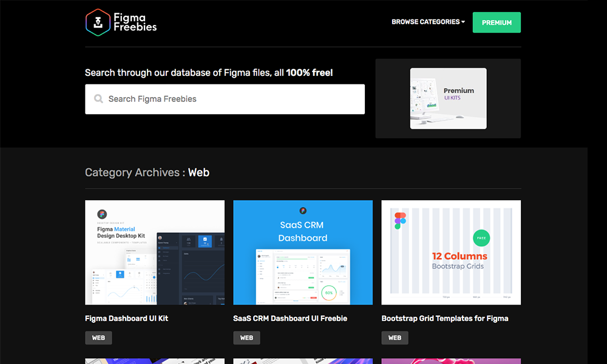Image resolution: width=607 pixels, height=364 pixels.
Task: Open the SaaS CRM Dashboard thumbnail
Action: [x=303, y=252]
